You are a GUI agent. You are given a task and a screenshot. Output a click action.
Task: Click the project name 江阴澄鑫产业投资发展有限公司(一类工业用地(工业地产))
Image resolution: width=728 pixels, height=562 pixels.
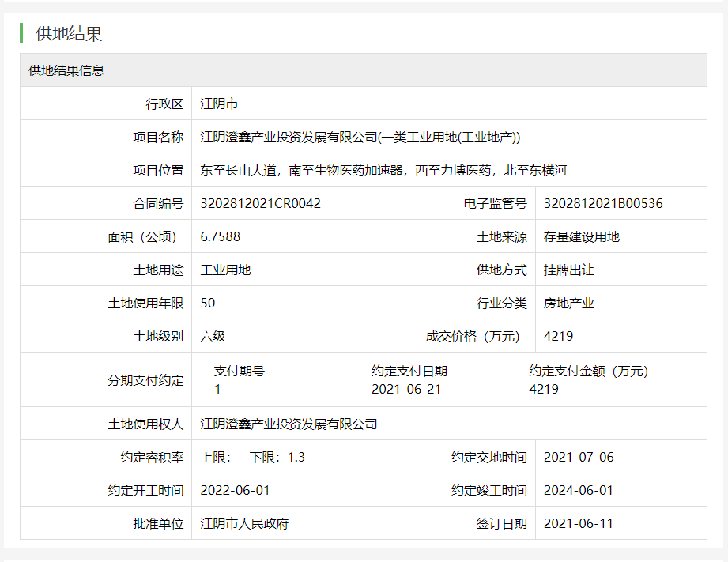tap(360, 137)
